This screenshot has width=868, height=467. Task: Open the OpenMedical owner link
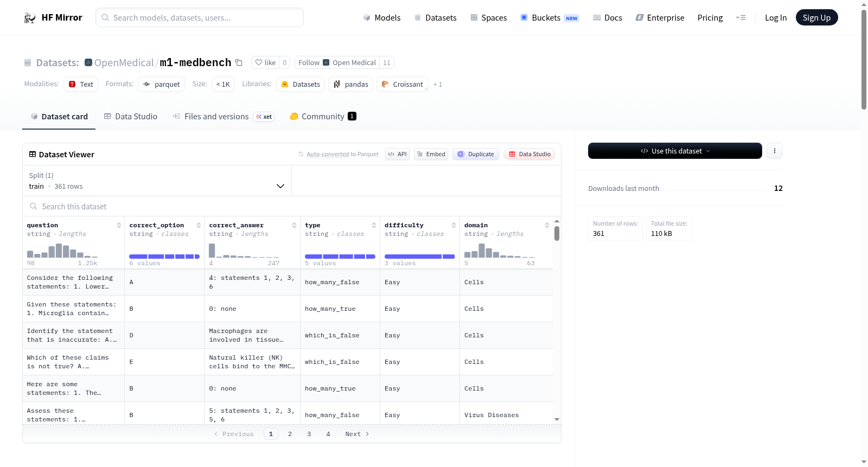click(x=124, y=62)
